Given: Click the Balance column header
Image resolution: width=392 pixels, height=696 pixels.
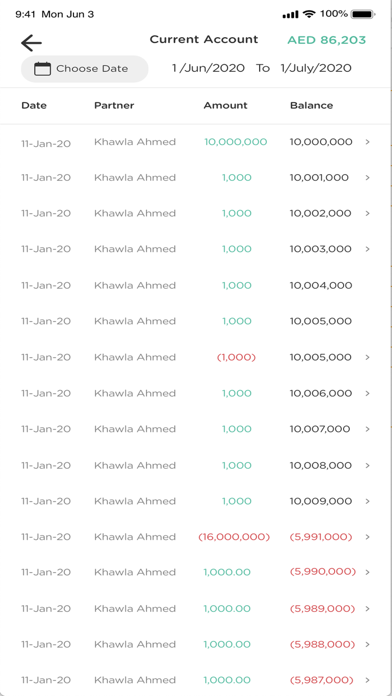Looking at the screenshot, I should pyautogui.click(x=312, y=106).
